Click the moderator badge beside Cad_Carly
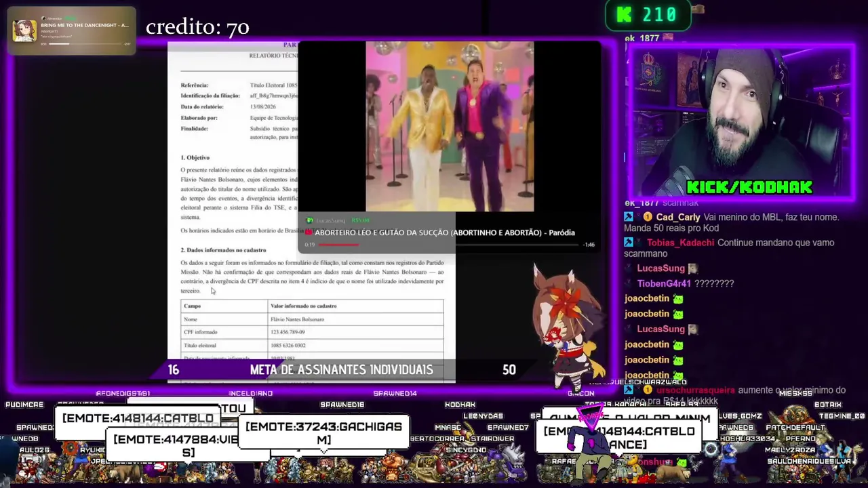This screenshot has height=488, width=868. [629, 217]
